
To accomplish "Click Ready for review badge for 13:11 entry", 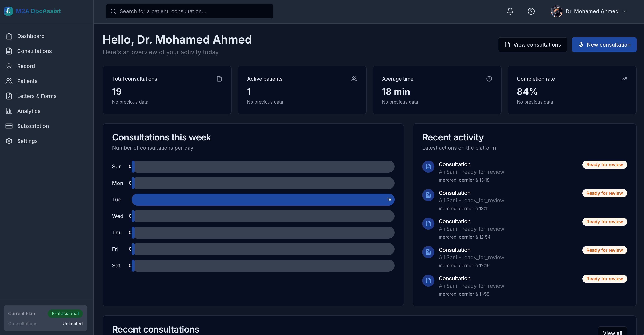I will [604, 193].
